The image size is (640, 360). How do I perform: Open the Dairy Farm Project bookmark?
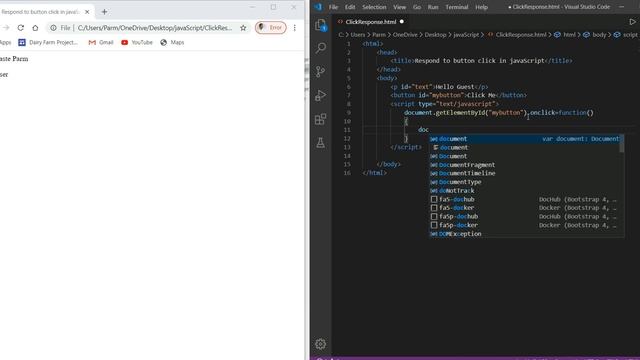pyautogui.click(x=48, y=42)
